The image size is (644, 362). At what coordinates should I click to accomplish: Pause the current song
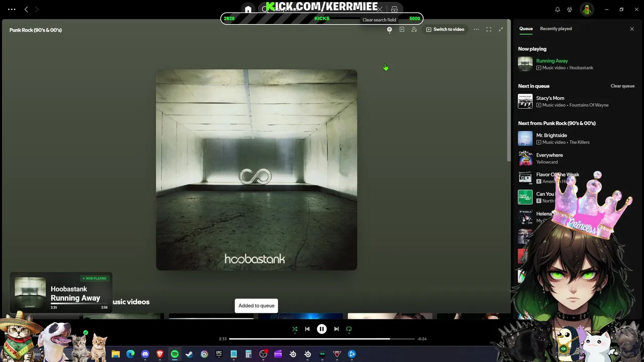(321, 329)
